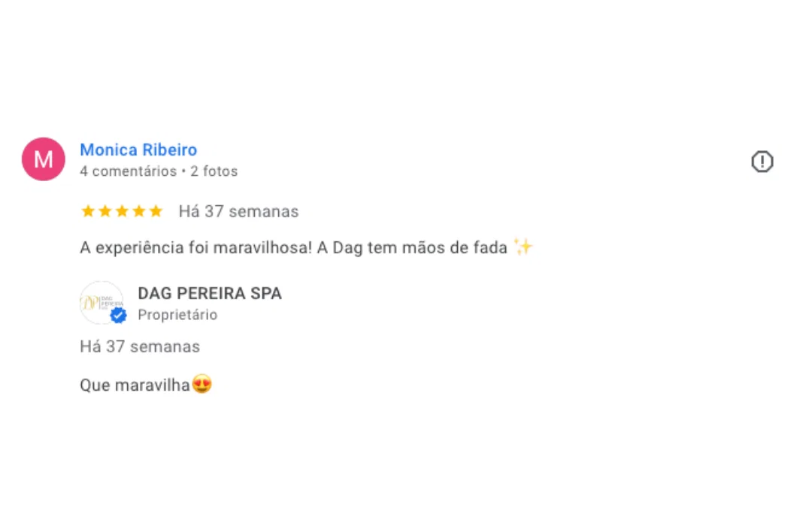The image size is (812, 526).
Task: Open Monica Ribeiro's profile link
Action: click(138, 150)
